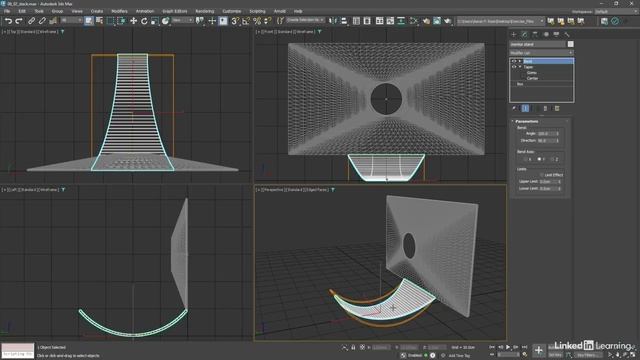Viewport: 640px width, 360px height.
Task: Activate the Select Object tool
Action: click(89, 21)
